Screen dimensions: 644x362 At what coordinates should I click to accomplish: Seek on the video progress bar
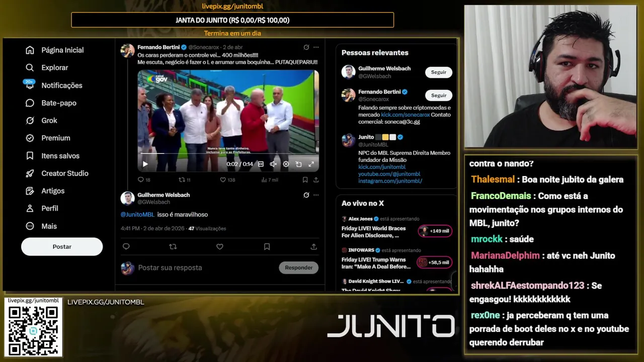227,153
